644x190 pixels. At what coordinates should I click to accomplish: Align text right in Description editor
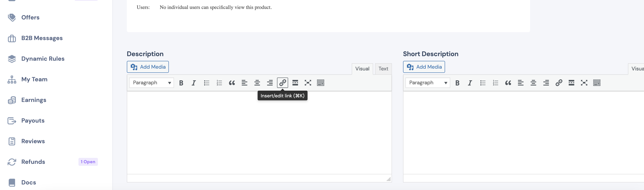270,83
